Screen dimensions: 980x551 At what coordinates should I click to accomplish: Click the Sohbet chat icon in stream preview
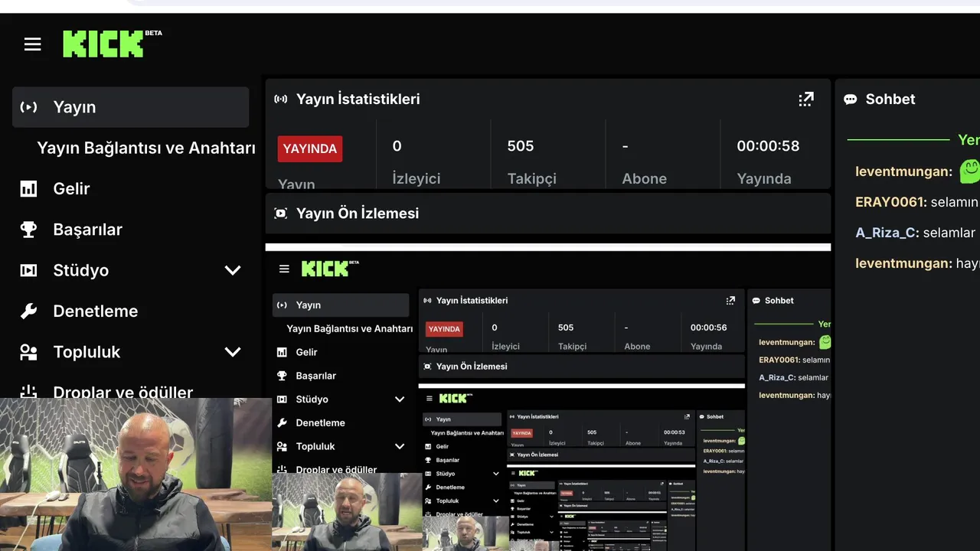coord(756,301)
